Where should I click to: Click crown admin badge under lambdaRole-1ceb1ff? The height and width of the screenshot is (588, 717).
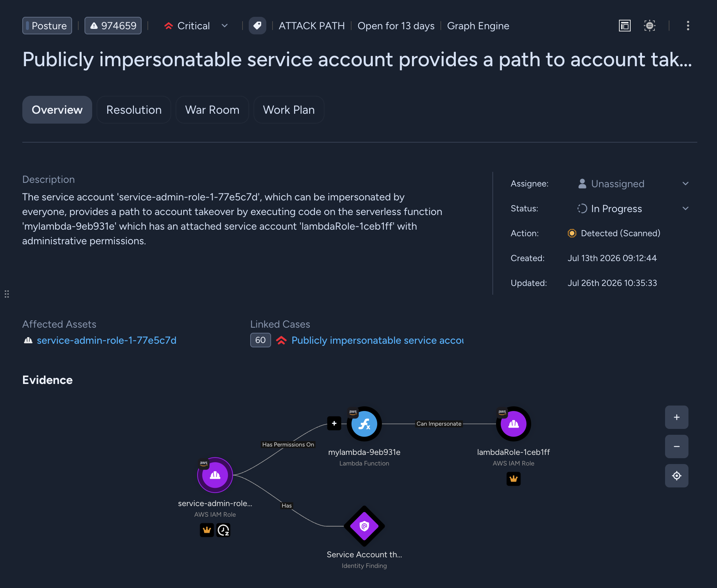(514, 479)
